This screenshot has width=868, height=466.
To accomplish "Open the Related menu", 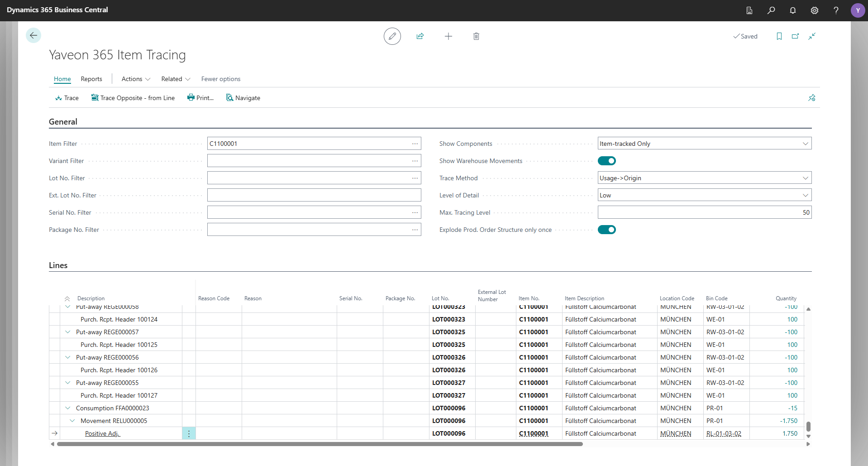I will 175,79.
